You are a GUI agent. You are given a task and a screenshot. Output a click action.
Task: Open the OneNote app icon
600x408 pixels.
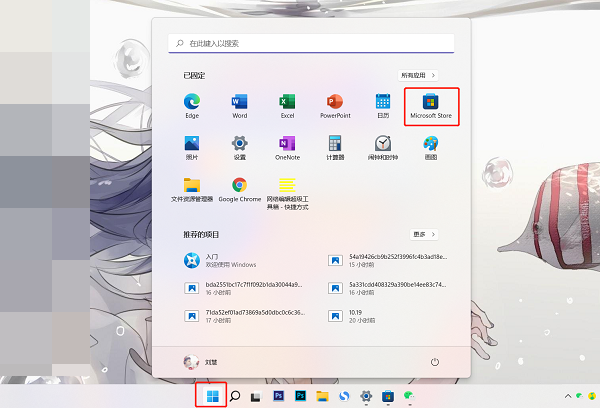287,147
